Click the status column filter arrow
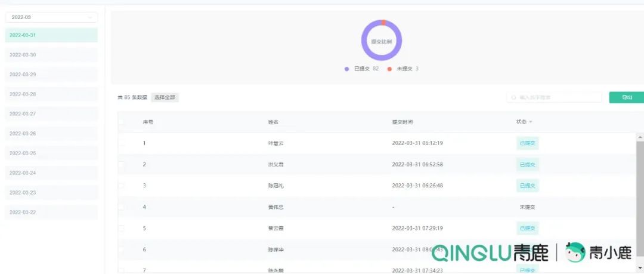644x274 pixels. pos(531,122)
